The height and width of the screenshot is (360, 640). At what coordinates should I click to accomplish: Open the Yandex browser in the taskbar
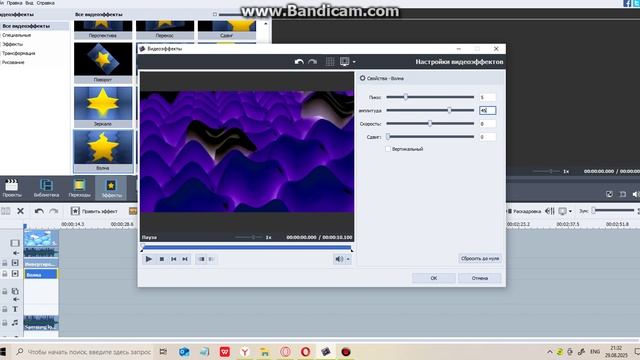pos(244,351)
